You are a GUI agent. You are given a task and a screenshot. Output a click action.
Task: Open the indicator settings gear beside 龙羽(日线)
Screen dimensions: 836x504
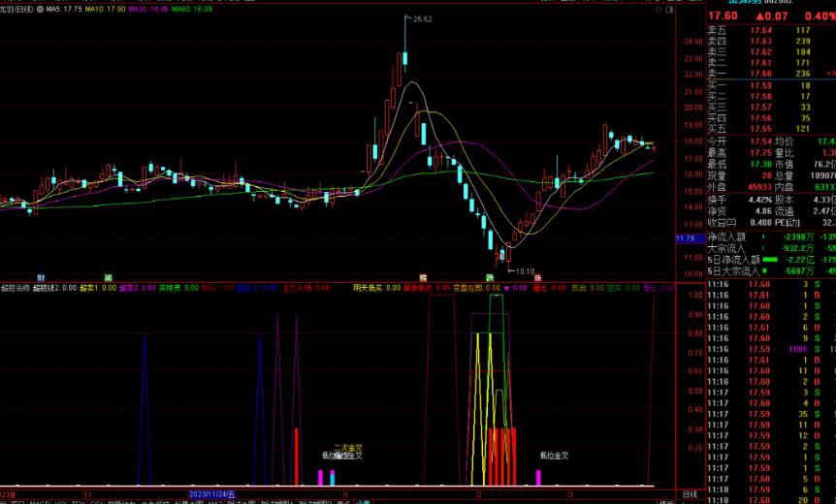click(41, 9)
